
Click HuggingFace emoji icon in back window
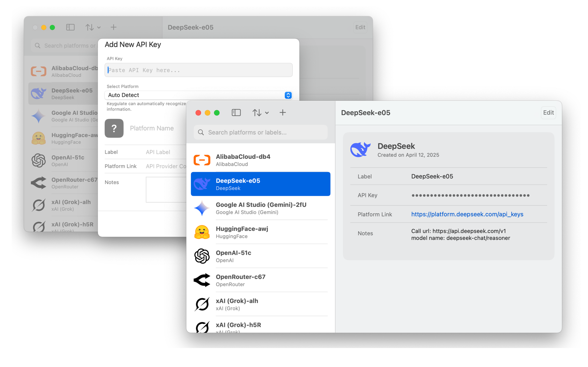pos(39,138)
